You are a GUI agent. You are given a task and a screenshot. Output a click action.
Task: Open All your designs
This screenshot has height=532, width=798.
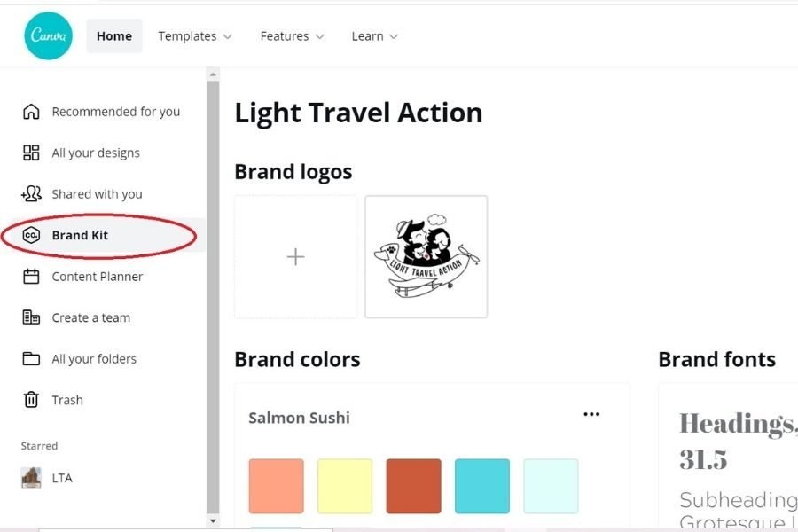coord(96,153)
